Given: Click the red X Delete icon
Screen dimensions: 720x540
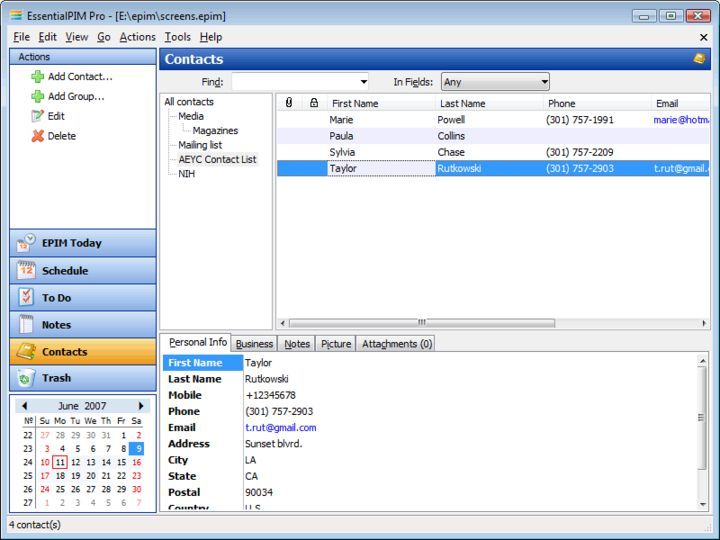Looking at the screenshot, I should (37, 135).
